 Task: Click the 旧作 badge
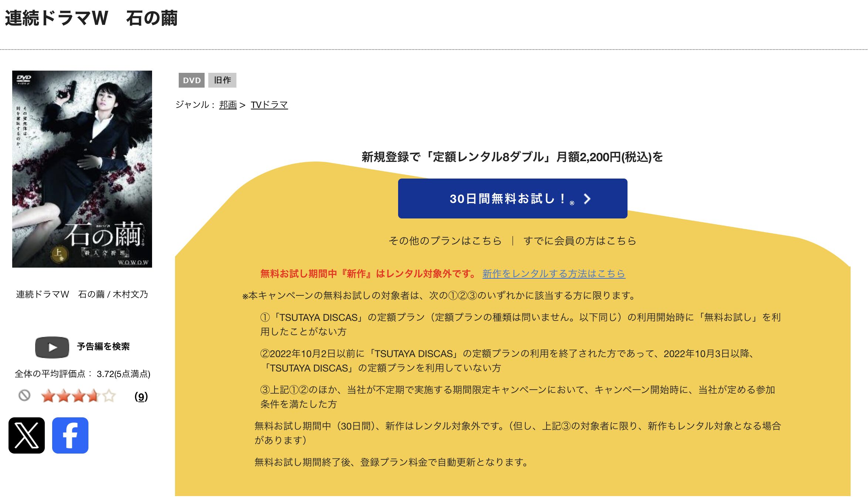222,80
